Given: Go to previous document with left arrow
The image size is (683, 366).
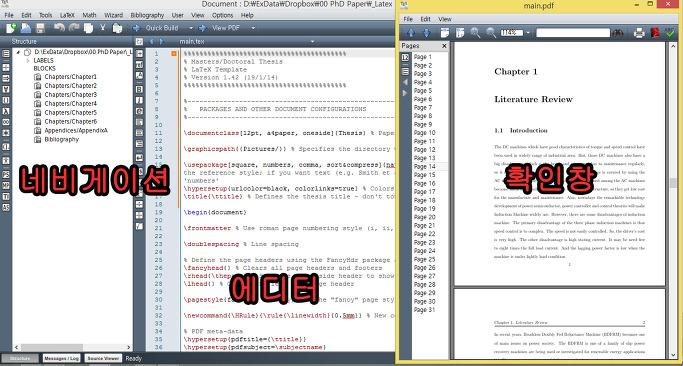Looking at the screenshot, I should [x=152, y=42].
